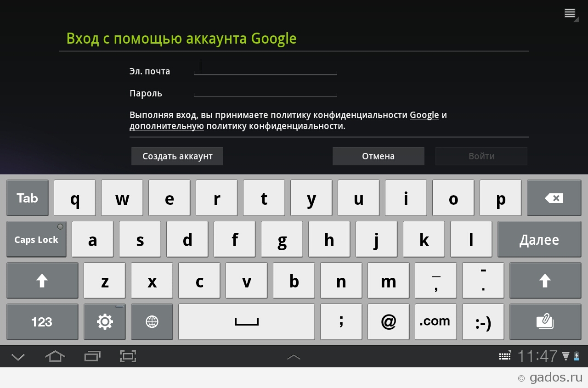Image resolution: width=588 pixels, height=388 pixels.
Task: Tap the e key
Action: pyautogui.click(x=170, y=198)
